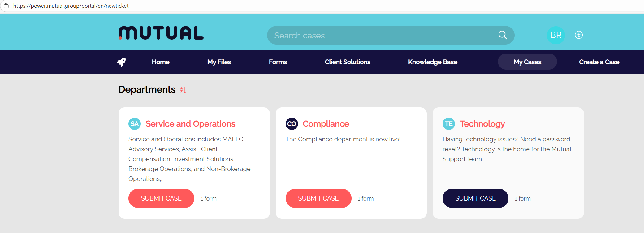This screenshot has width=644, height=233.
Task: Click the search magnifying glass icon
Action: coord(503,35)
